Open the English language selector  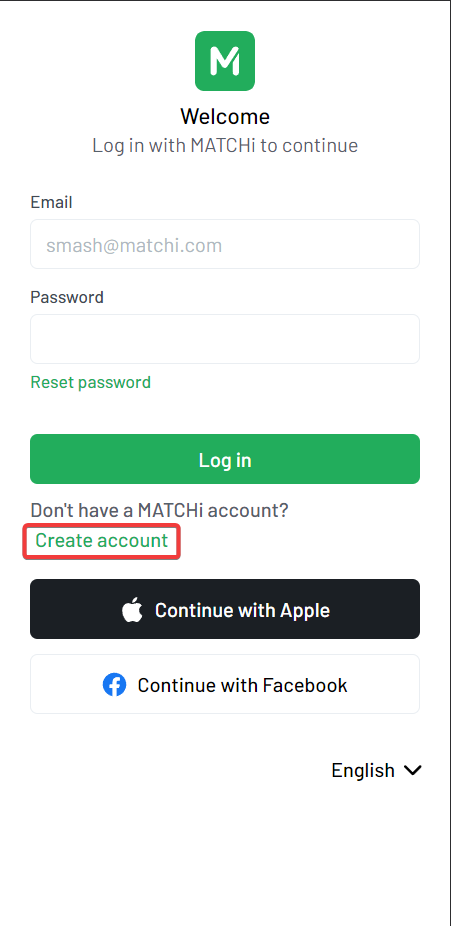click(x=376, y=770)
